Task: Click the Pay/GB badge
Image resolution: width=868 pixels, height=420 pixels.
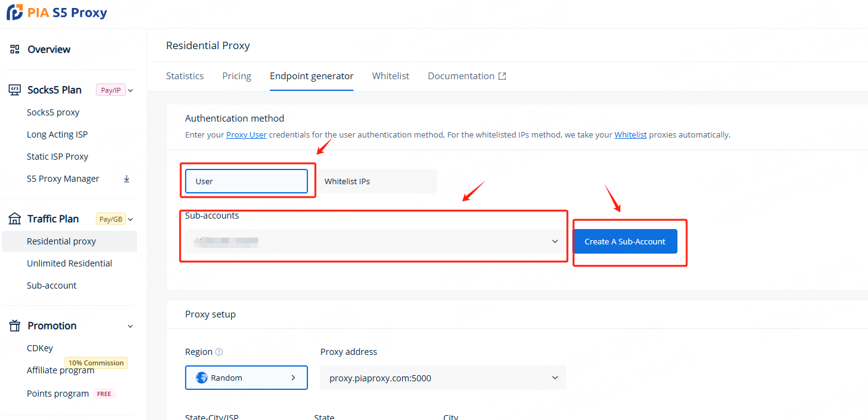Action: pyautogui.click(x=111, y=219)
